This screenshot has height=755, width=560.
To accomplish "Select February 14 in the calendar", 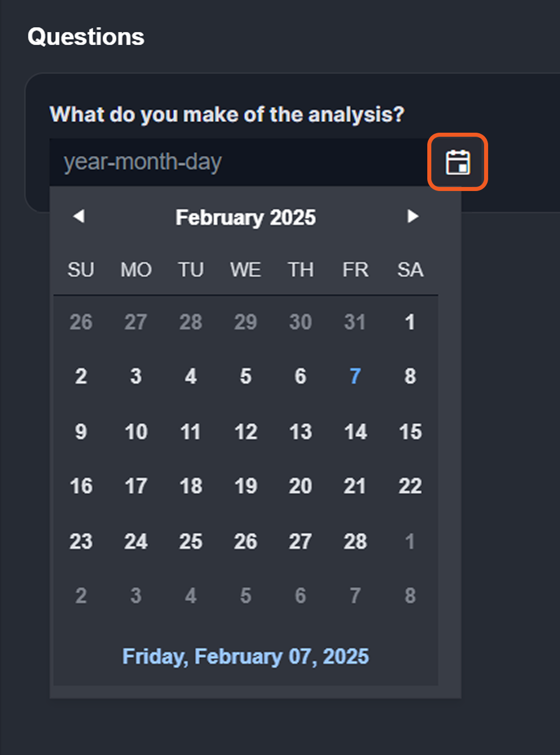I will click(x=354, y=431).
